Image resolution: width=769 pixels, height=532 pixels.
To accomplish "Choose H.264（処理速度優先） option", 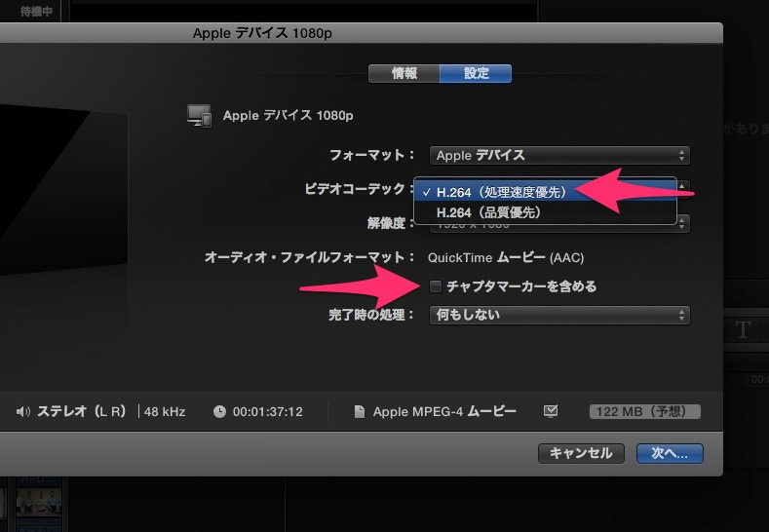I will tap(546, 192).
